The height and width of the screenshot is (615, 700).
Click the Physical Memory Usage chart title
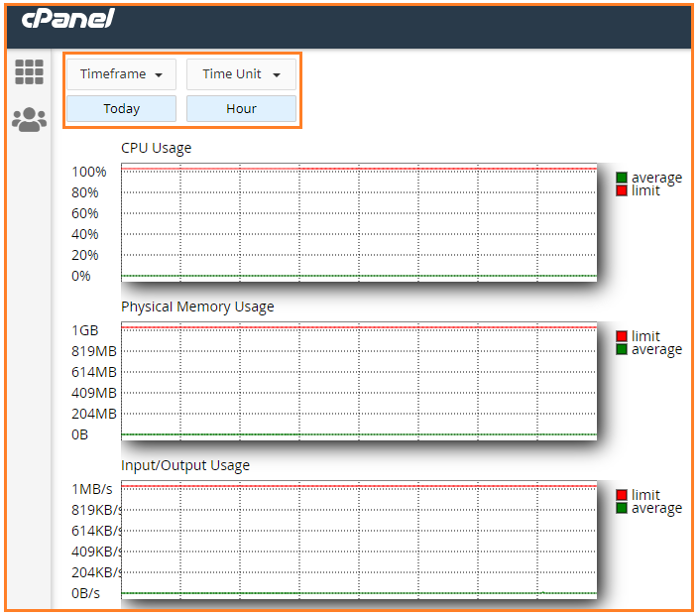tap(197, 307)
